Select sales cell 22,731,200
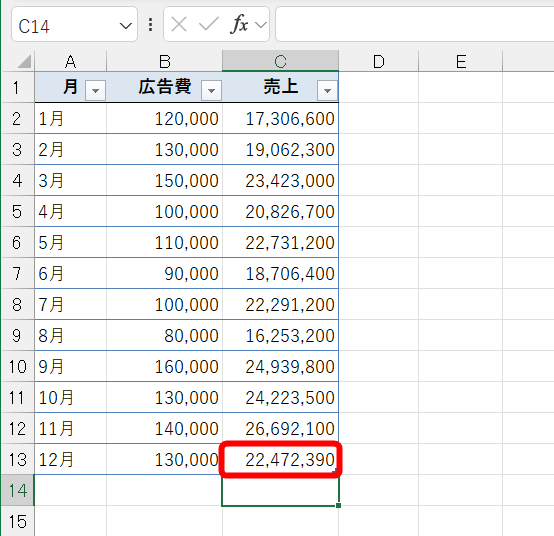Viewport: 554px width, 536px height. 281,242
